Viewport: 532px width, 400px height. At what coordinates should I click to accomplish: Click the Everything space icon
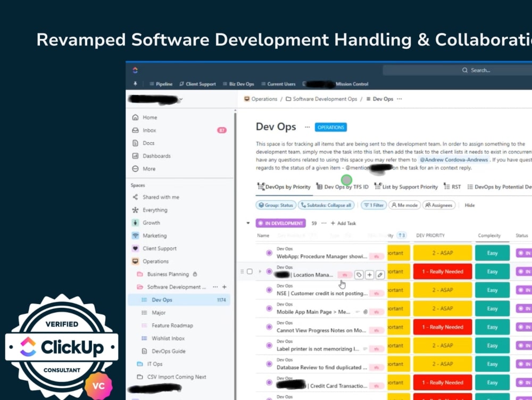pyautogui.click(x=135, y=210)
